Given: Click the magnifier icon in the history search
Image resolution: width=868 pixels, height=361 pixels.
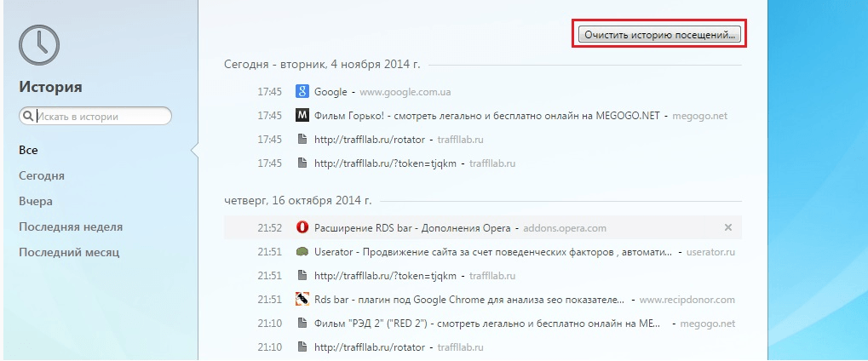Looking at the screenshot, I should [27, 117].
